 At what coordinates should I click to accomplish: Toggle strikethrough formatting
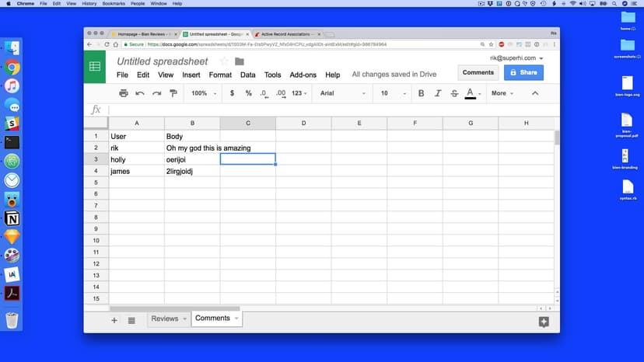[x=454, y=93]
